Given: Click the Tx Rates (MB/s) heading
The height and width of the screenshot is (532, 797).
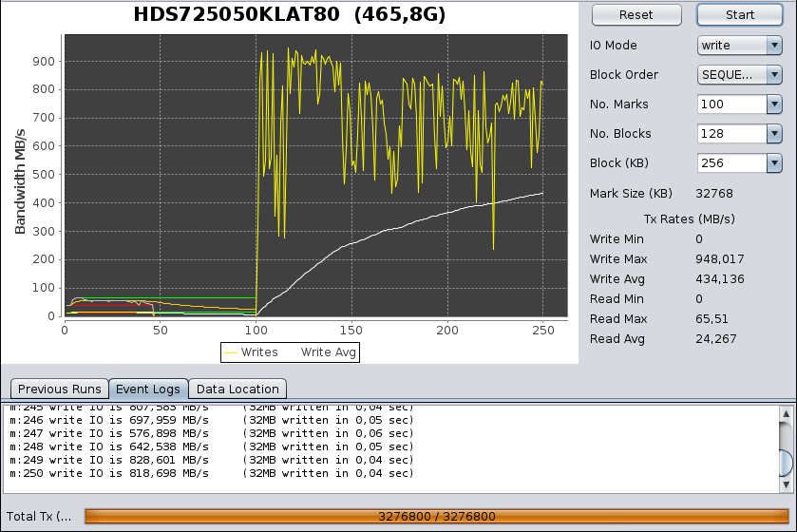Looking at the screenshot, I should [x=690, y=219].
